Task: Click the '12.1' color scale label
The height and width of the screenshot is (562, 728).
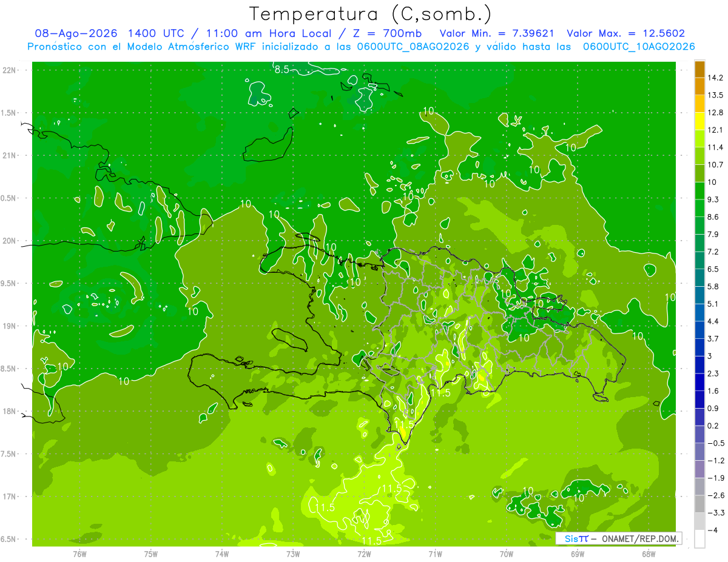Action: tap(716, 130)
